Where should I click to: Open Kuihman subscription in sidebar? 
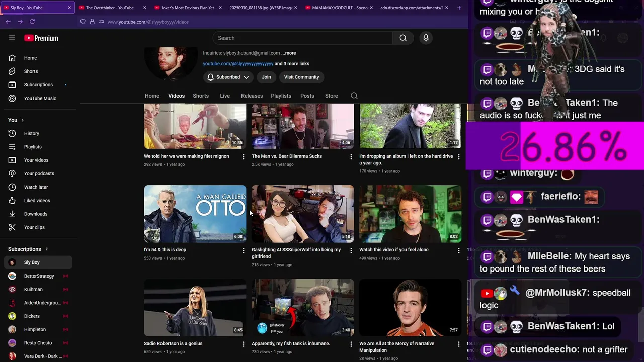tap(39, 289)
